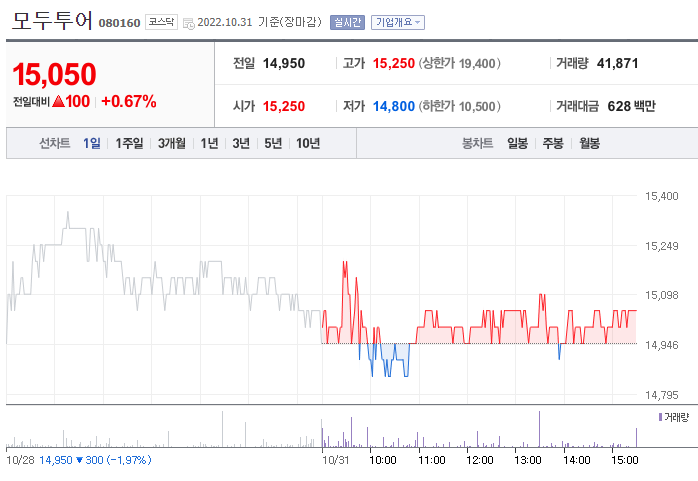Screen dimensions: 698x481
Task: Click the 14,946 price axis label
Action: [x=662, y=345]
